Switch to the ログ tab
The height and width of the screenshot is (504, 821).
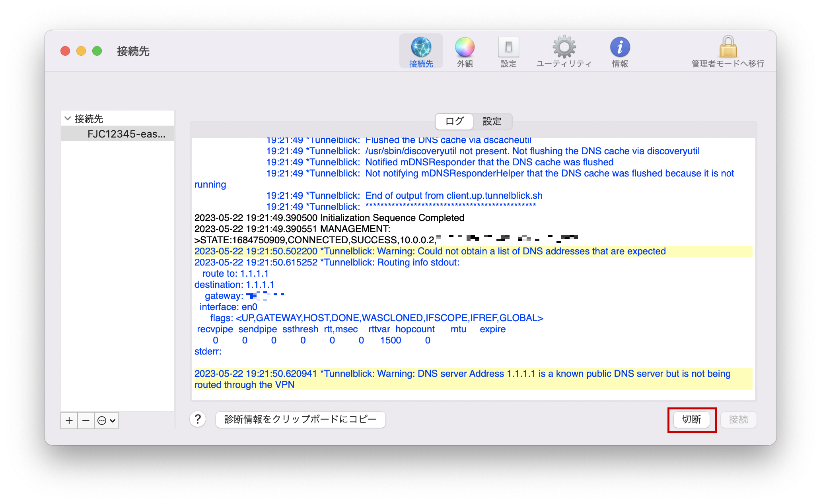tap(454, 121)
